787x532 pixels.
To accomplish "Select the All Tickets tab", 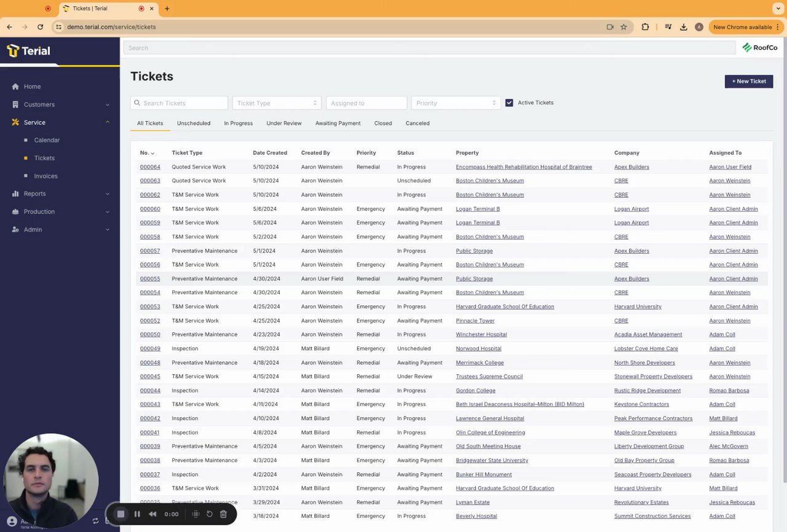I will coord(150,123).
